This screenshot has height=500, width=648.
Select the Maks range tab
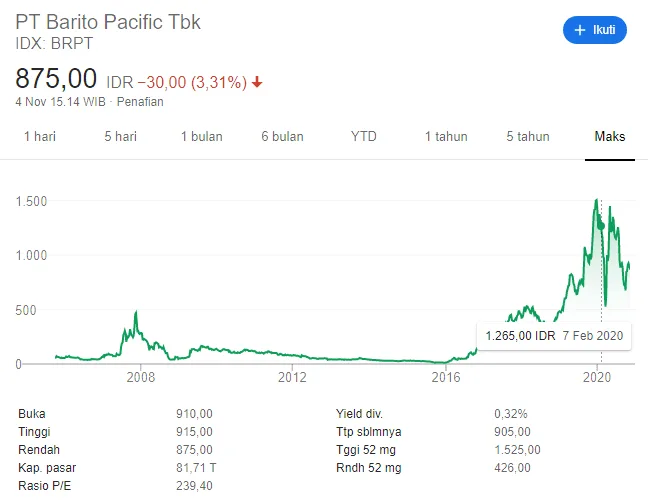click(609, 136)
